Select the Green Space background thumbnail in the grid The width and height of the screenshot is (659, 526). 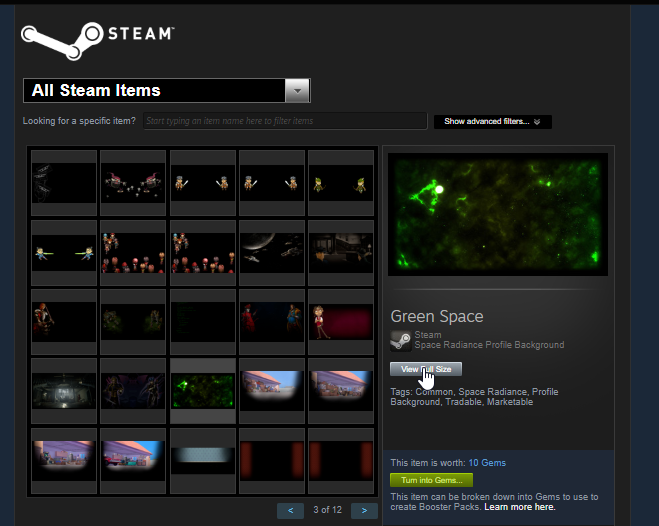click(203, 391)
